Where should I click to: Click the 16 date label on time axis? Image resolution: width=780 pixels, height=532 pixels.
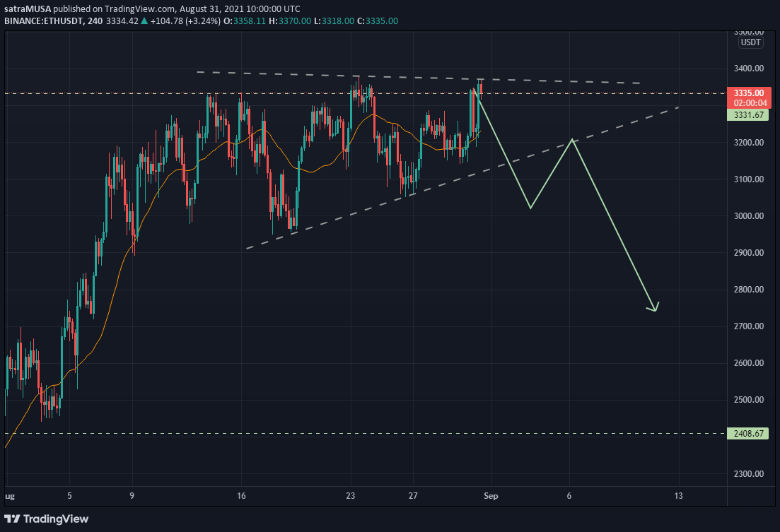point(241,496)
